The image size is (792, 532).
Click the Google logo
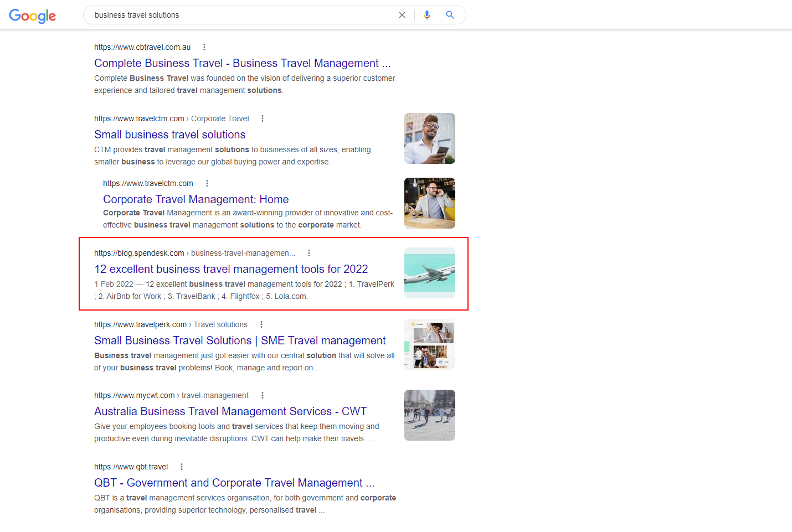pos(33,16)
